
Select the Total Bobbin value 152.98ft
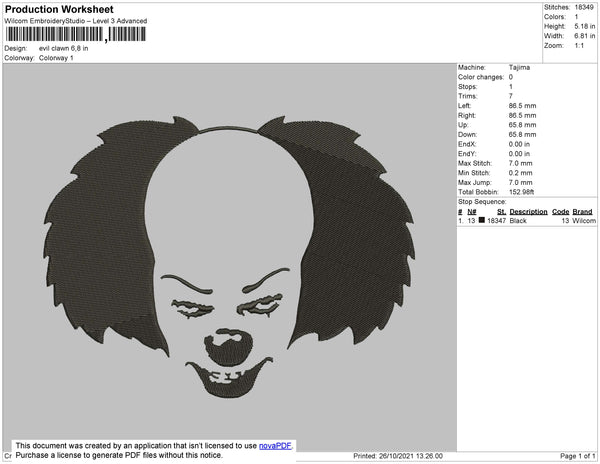[521, 192]
